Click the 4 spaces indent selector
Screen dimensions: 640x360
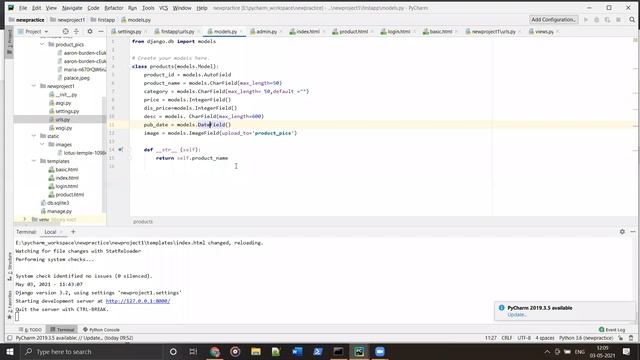point(545,338)
